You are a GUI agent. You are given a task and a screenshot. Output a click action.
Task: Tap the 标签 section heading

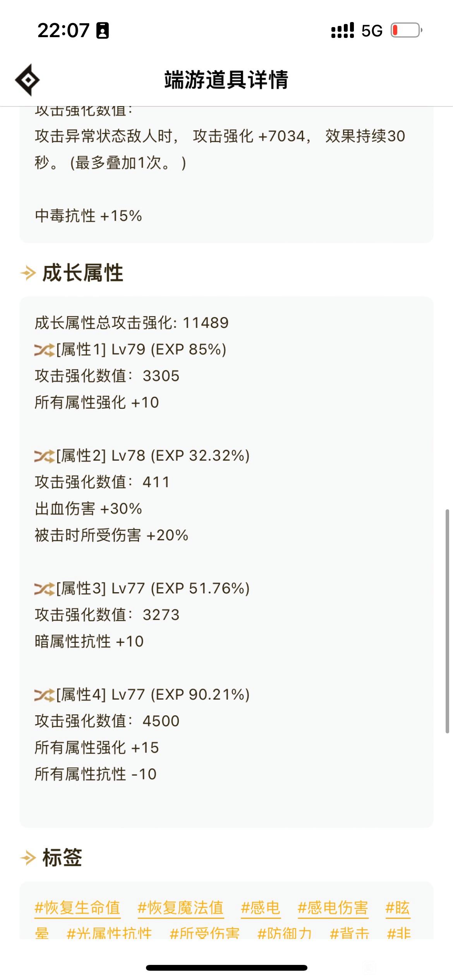62,858
